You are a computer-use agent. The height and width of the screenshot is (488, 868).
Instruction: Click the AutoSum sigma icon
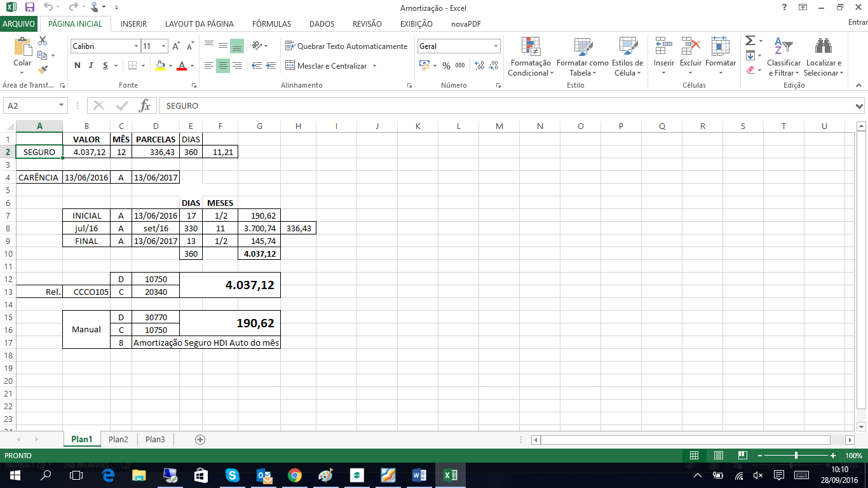tap(750, 41)
